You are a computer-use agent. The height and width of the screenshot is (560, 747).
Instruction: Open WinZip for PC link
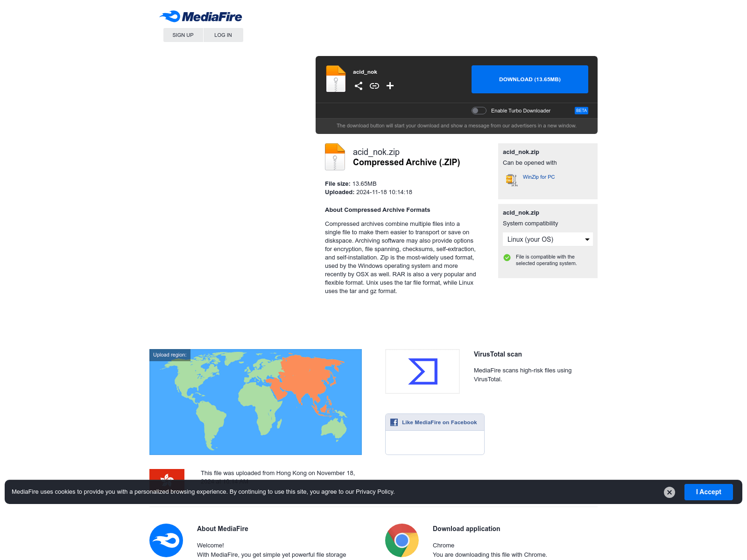pyautogui.click(x=539, y=177)
